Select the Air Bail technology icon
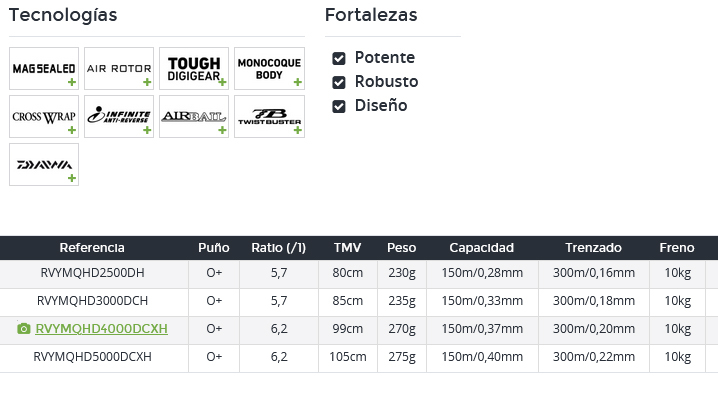718x393 pixels. click(x=194, y=117)
